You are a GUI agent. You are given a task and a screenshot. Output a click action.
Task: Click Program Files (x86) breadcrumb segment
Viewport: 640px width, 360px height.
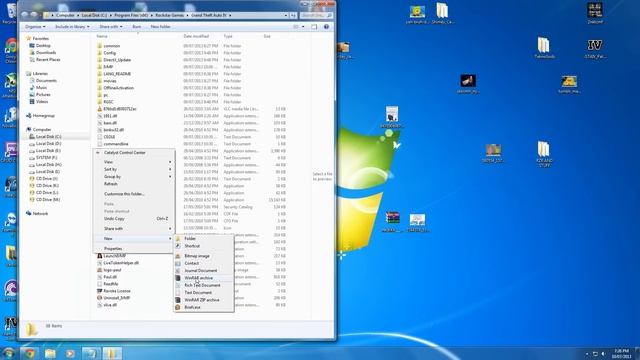[x=131, y=15]
